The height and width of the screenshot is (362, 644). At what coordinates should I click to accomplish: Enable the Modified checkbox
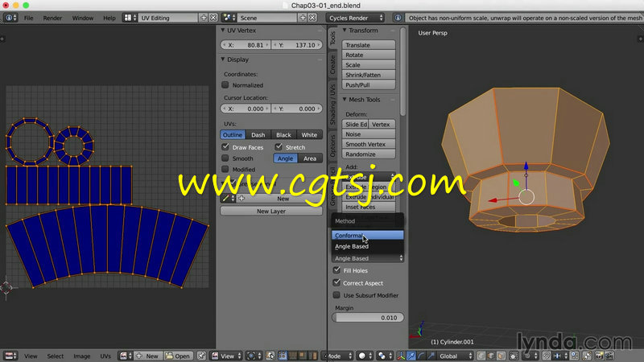tap(225, 169)
